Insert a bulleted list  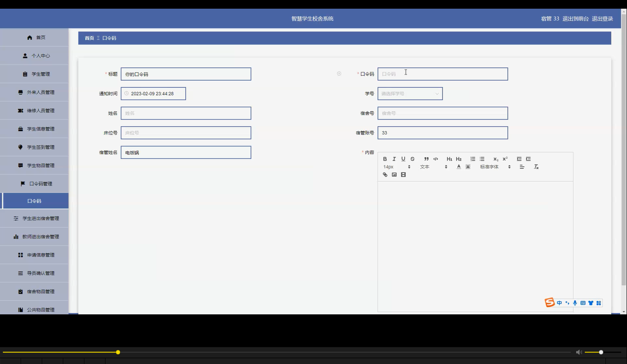pos(482,159)
